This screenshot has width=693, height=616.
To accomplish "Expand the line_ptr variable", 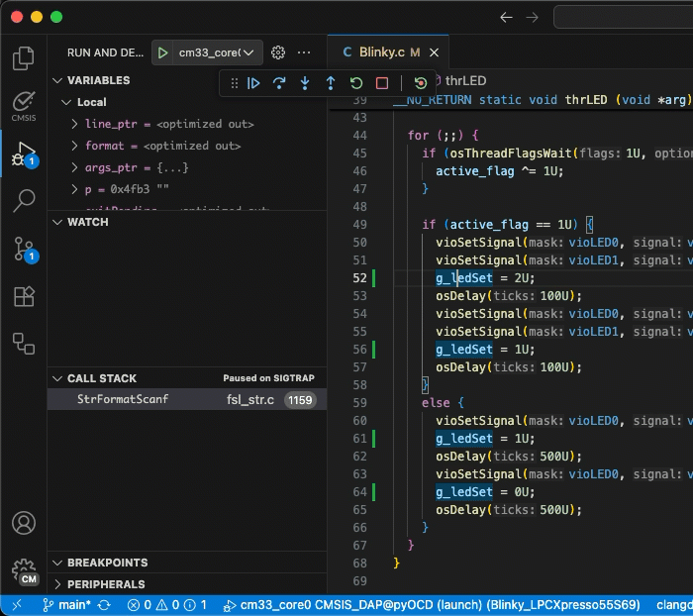I will click(74, 124).
